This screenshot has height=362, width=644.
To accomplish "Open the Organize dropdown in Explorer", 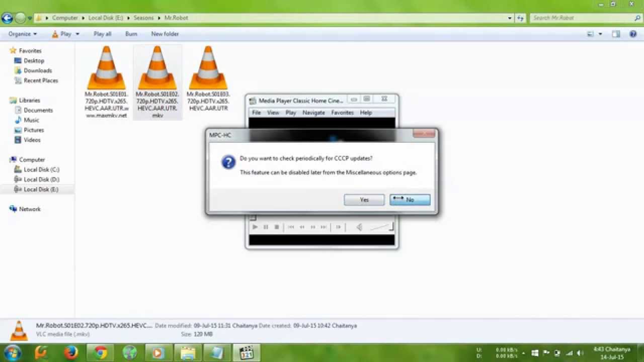I will pyautogui.click(x=23, y=34).
